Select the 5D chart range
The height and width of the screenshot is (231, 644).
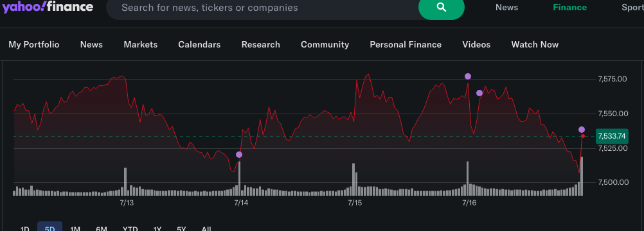(x=49, y=228)
